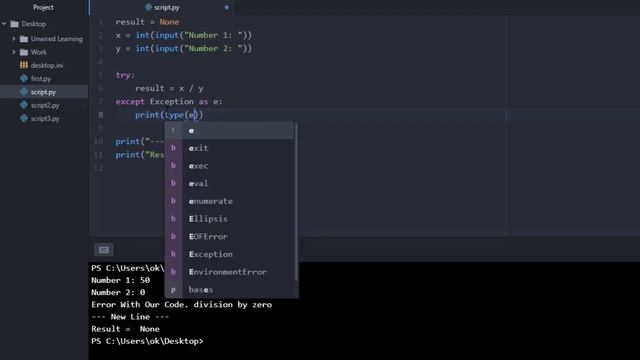
Task: Click the 'Number 1: ' string on line 2
Action: (x=213, y=35)
